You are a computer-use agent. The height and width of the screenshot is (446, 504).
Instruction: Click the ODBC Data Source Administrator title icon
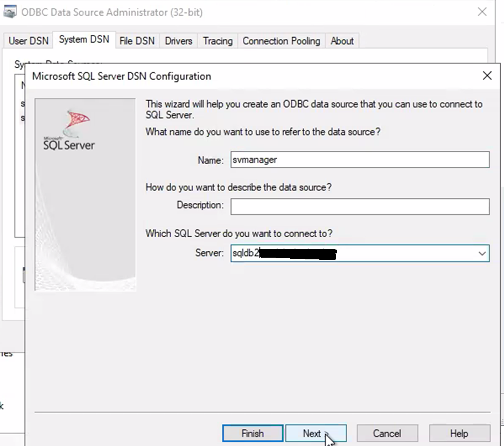pyautogui.click(x=10, y=12)
